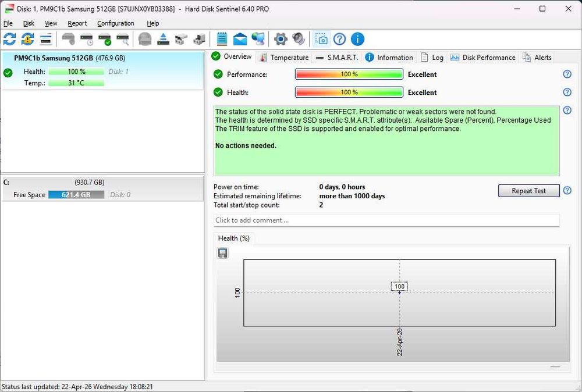The width and height of the screenshot is (582, 392).
Task: Click the Excellent rating beside Health
Action: [422, 92]
